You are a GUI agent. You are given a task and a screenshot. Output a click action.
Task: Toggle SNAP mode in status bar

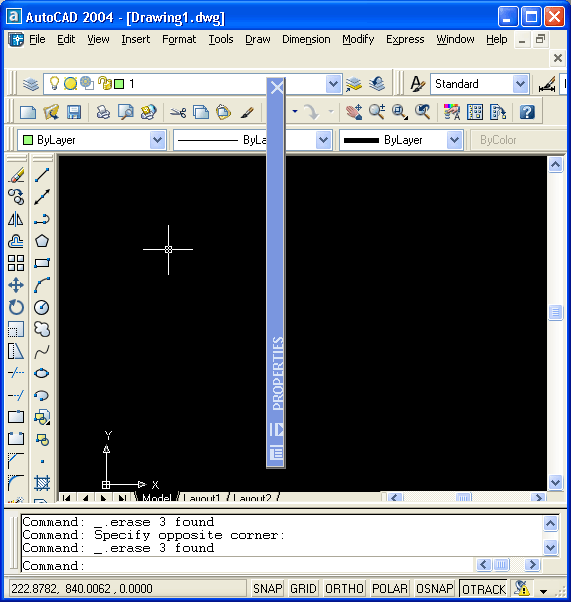click(268, 589)
